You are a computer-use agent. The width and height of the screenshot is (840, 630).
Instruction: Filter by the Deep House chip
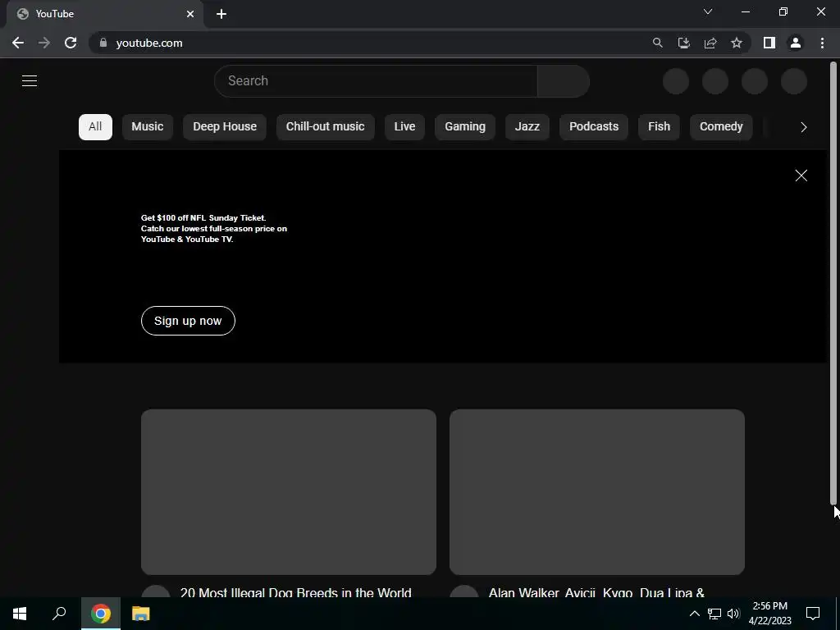pyautogui.click(x=225, y=127)
